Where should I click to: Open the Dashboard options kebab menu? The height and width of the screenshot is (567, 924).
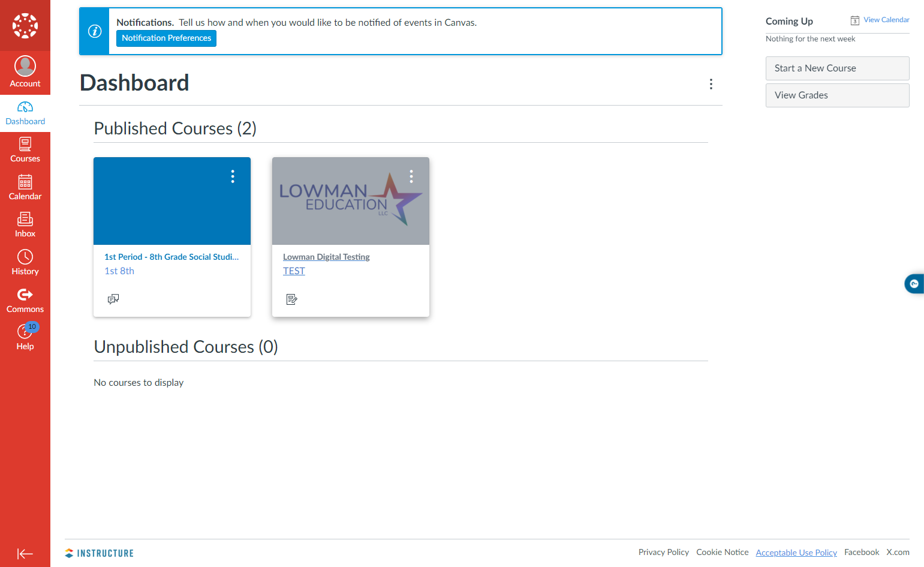[711, 84]
